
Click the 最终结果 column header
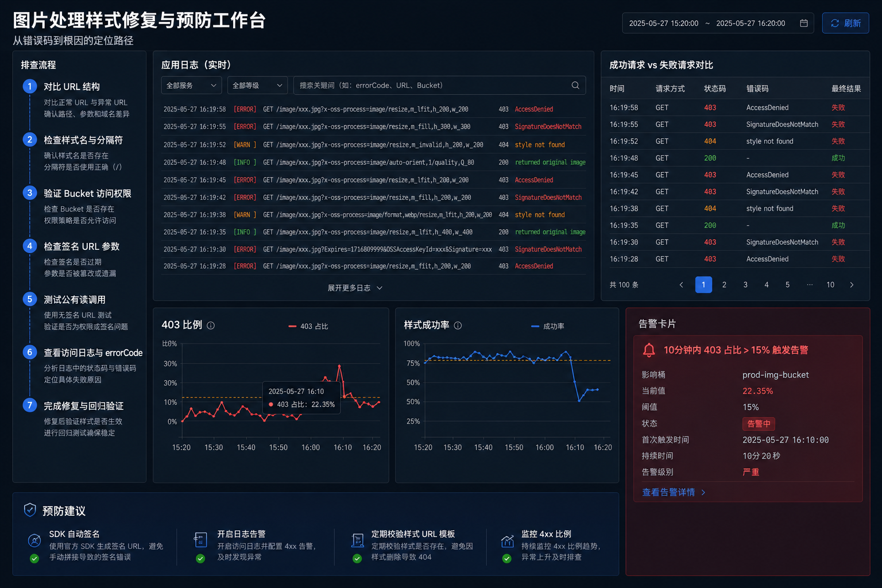click(846, 88)
